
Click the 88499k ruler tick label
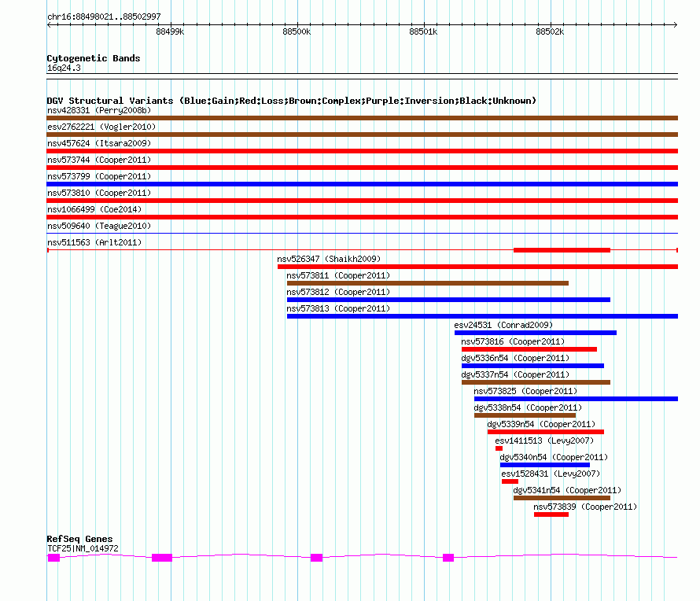point(170,31)
